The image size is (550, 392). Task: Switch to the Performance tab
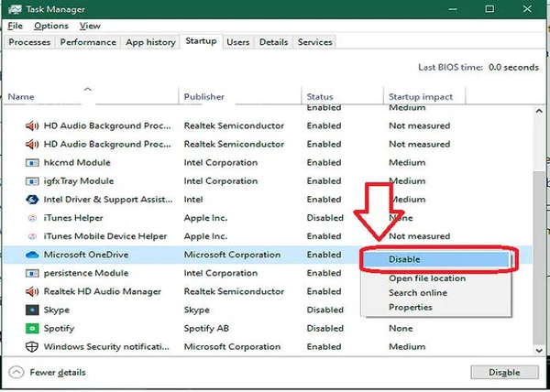tap(88, 42)
